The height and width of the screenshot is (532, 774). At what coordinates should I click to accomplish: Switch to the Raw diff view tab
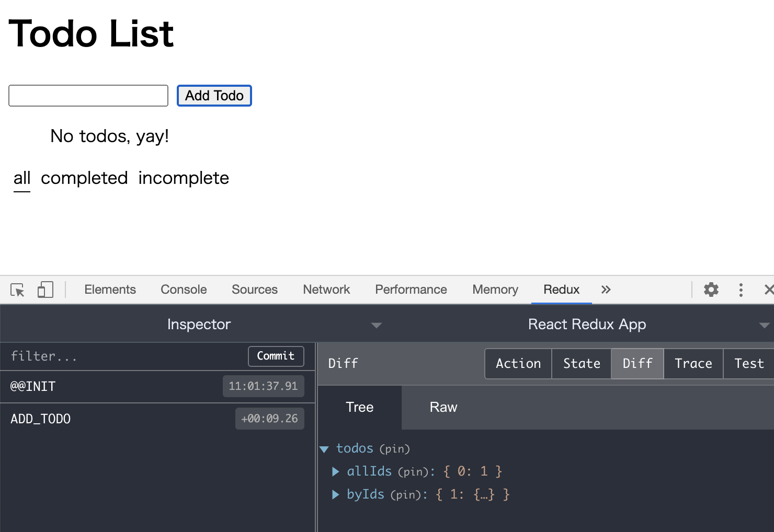pyautogui.click(x=443, y=407)
